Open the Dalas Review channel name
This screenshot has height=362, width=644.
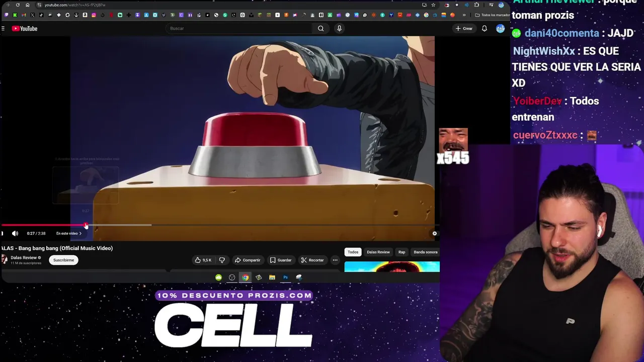[x=24, y=257]
